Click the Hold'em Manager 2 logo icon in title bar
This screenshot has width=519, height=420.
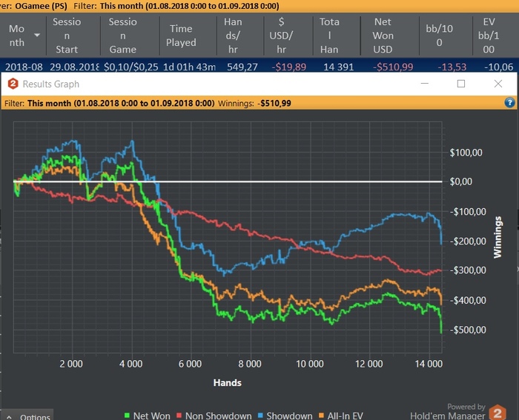(13, 84)
